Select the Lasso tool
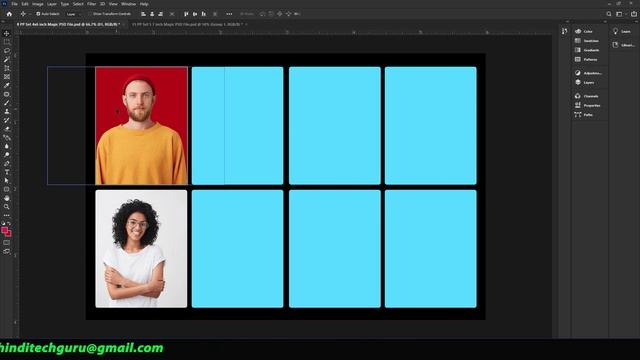The width and height of the screenshot is (640, 360). [7, 51]
